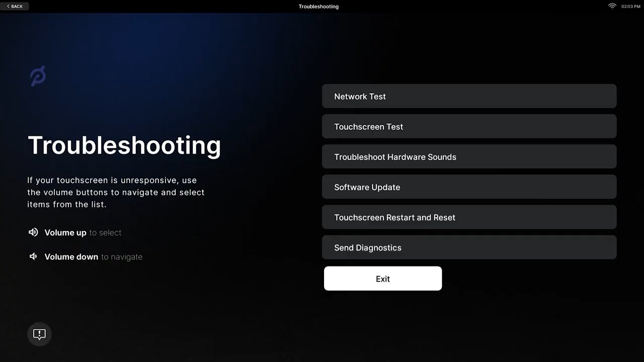Click the Volume up to select label

click(x=83, y=232)
